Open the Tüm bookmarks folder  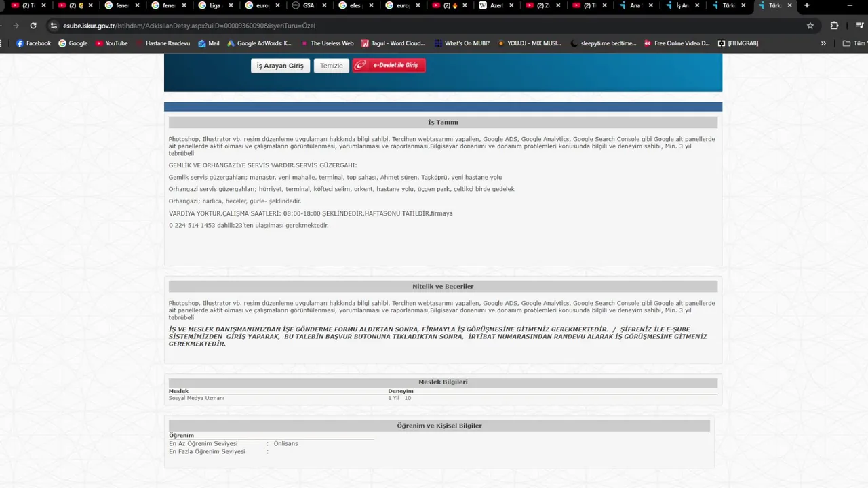854,43
